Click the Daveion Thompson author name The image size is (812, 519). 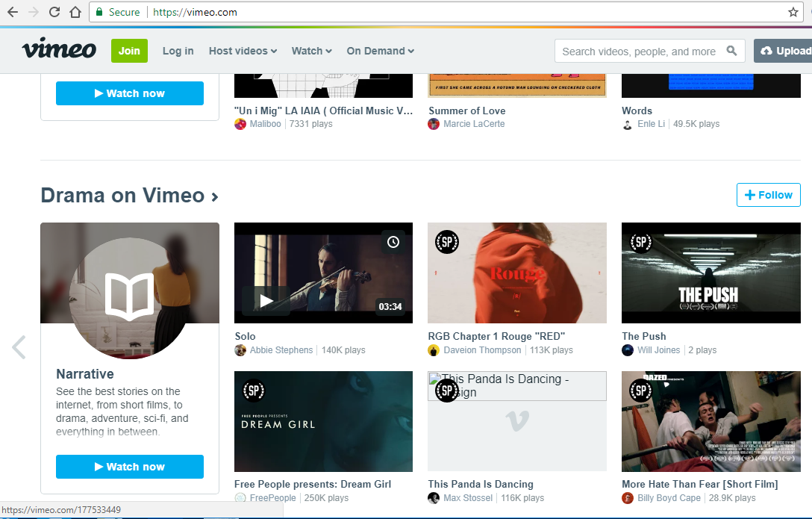[x=482, y=351]
